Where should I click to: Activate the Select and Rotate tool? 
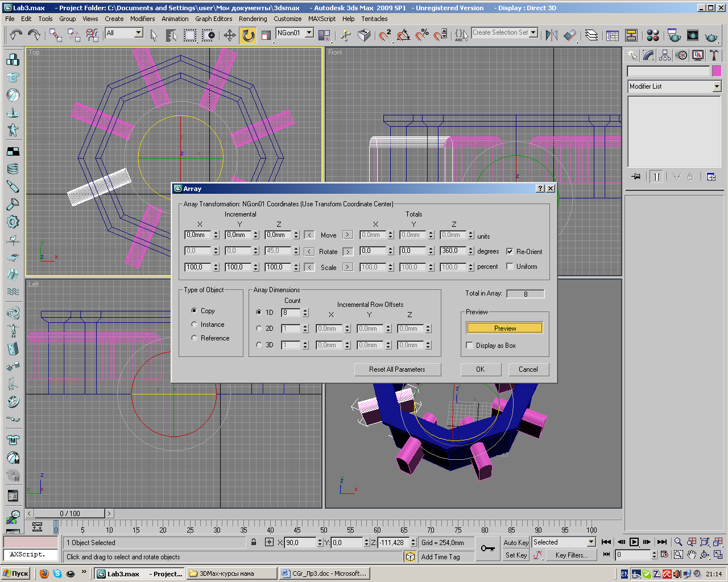pos(248,35)
